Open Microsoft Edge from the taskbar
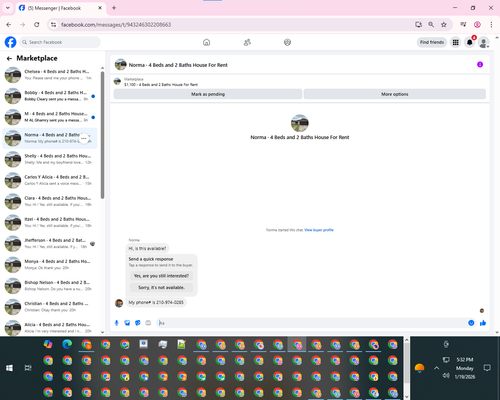 coord(67,344)
